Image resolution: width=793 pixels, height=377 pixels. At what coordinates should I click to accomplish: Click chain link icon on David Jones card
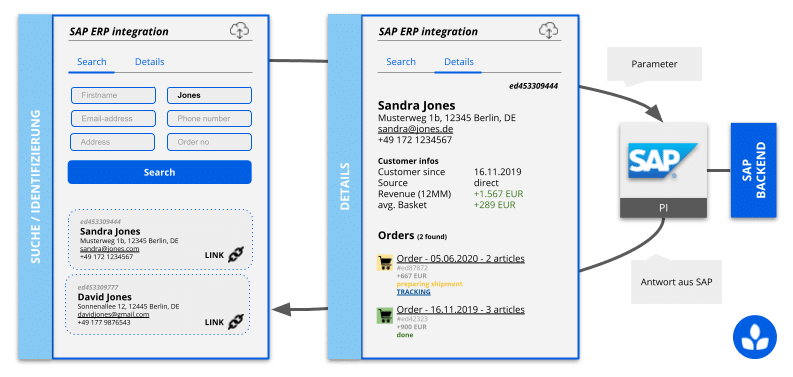pos(236,322)
